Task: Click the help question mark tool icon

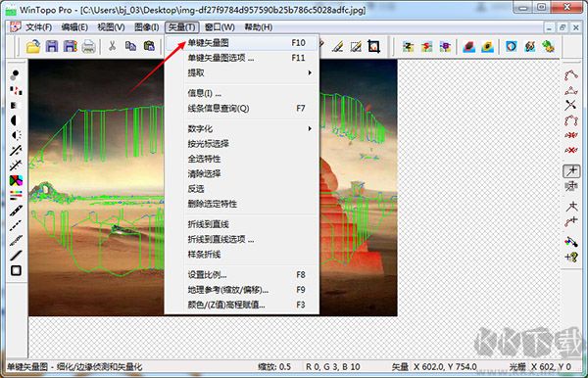Action: tap(571, 258)
